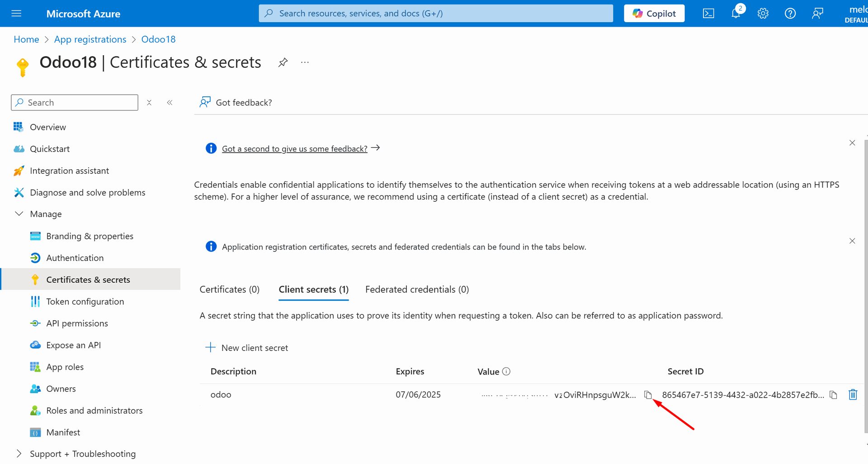
Task: Collapse the sidebar menu with double chevron
Action: [170, 103]
